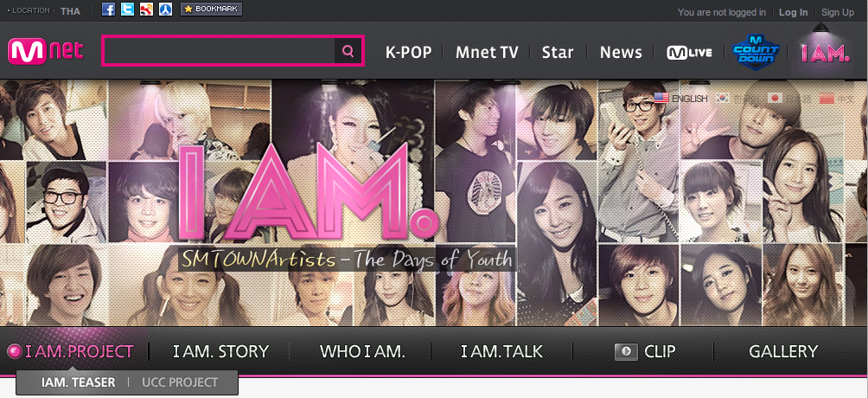Viewport: 868px width, 398px height.
Task: Click the magnifier search icon
Action: (348, 51)
